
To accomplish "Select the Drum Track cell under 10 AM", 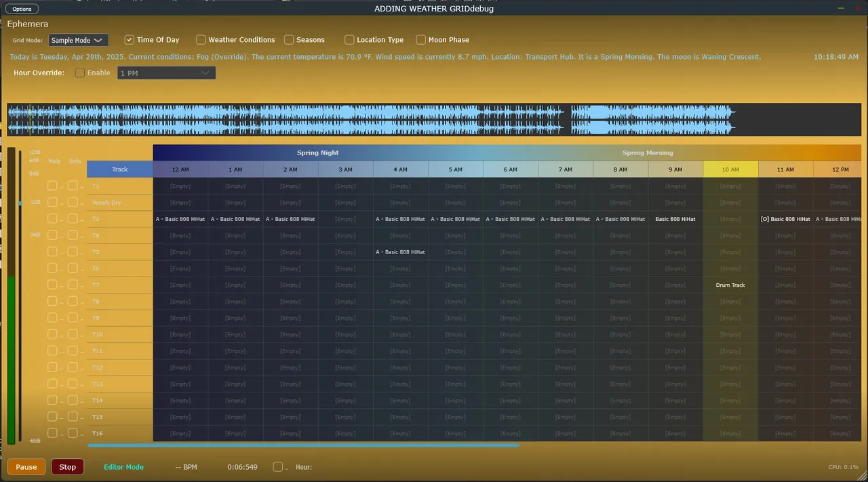I will click(x=730, y=285).
